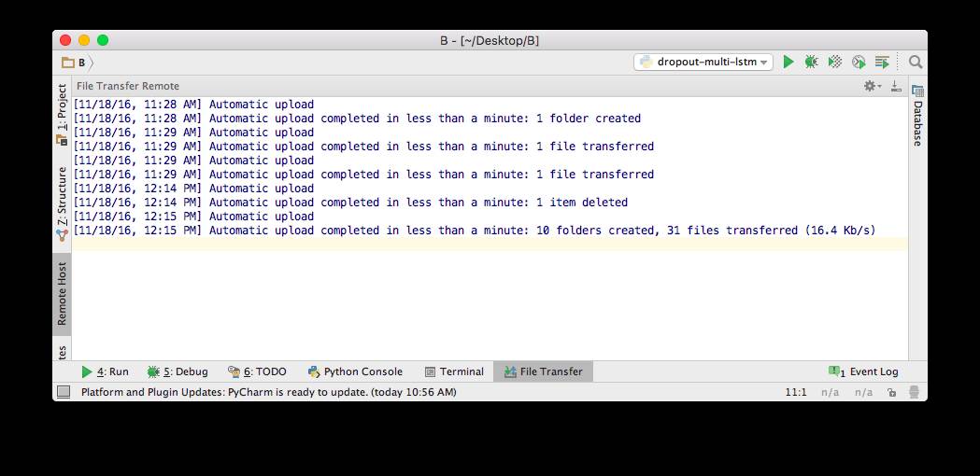Screen dimensions: 980x476
Task: Select the File Transfer tab
Action: (x=543, y=371)
